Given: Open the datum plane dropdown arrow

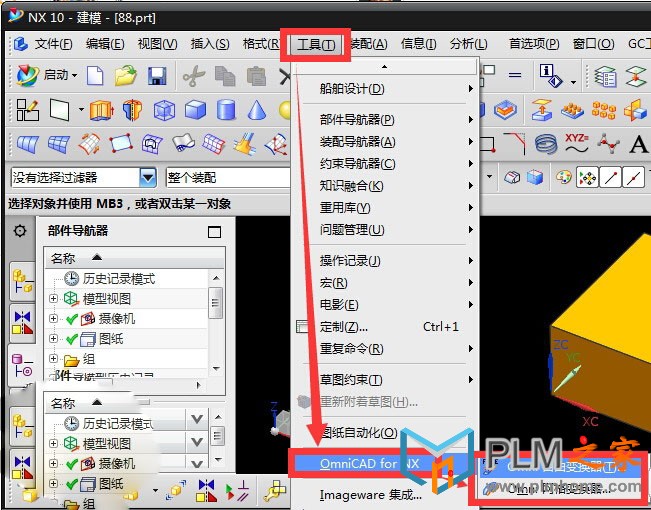Looking at the screenshot, I should coord(81,110).
